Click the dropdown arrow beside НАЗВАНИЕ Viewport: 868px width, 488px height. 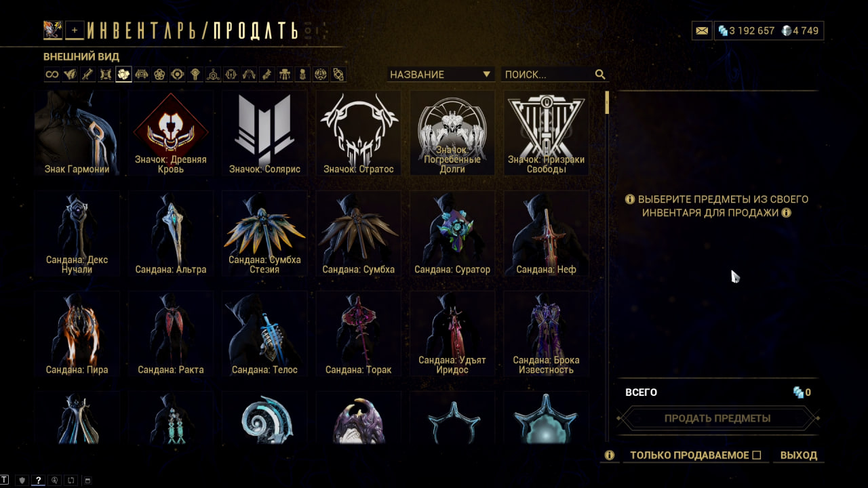click(x=486, y=75)
